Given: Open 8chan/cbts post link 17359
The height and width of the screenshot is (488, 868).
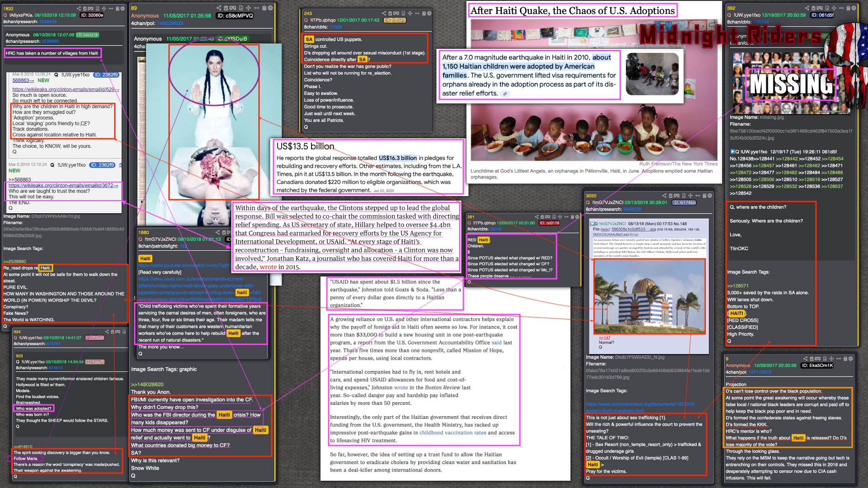Looking at the screenshot, I should coord(335,27).
